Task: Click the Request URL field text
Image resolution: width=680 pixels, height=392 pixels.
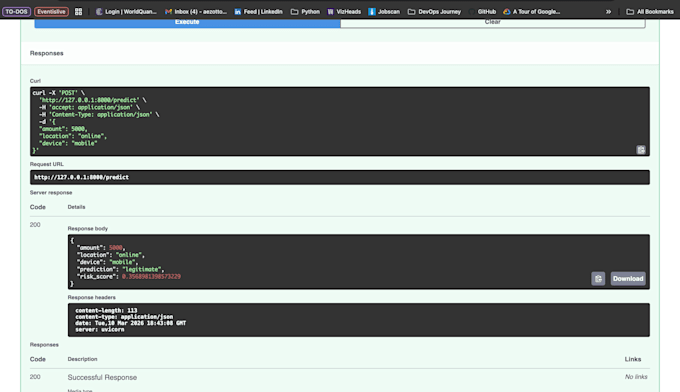Action: [x=82, y=177]
